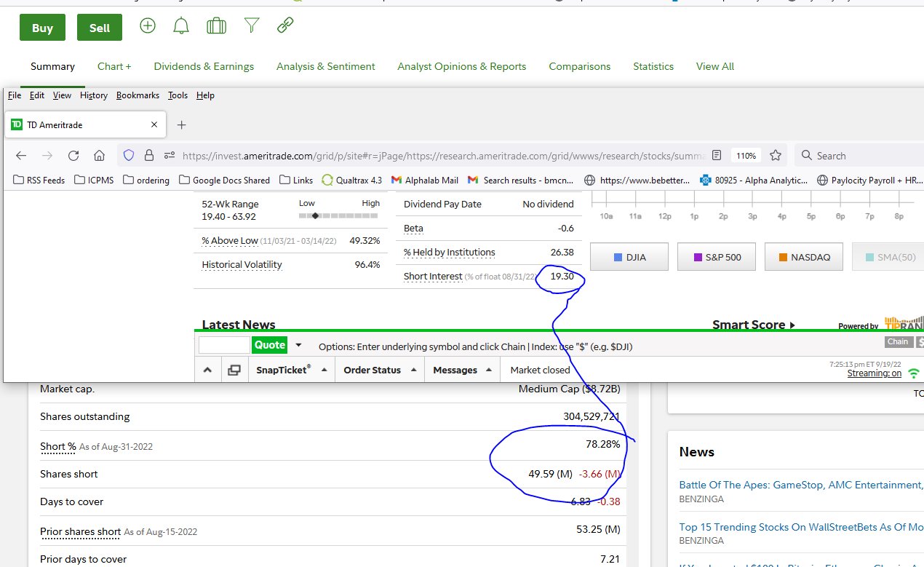Toggle the S&P 500 chart comparison
924x567 pixels.
tap(716, 257)
